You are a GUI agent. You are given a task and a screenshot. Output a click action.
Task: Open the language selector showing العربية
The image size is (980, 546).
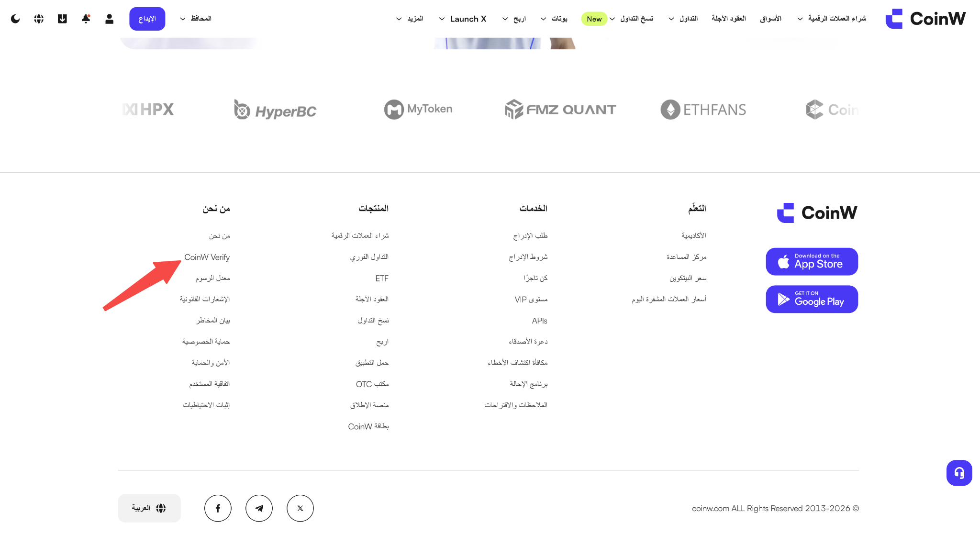coord(149,508)
